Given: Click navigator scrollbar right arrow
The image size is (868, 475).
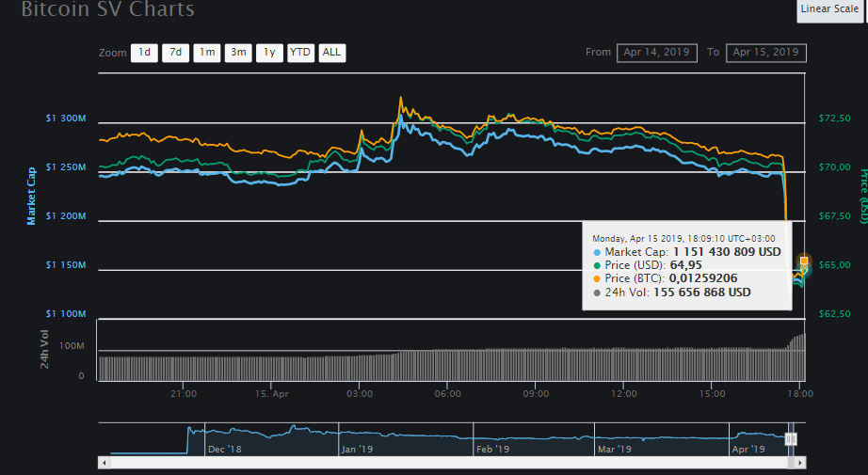Looking at the screenshot, I should pos(800,462).
